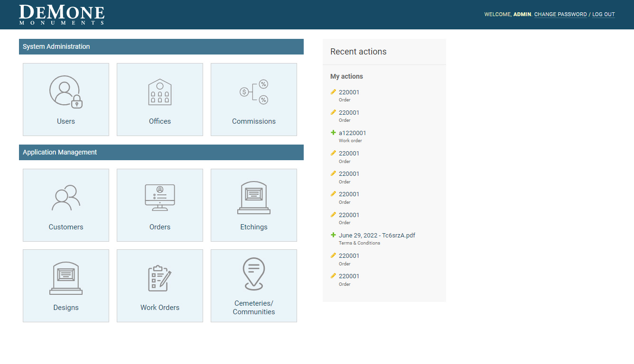The width and height of the screenshot is (634, 364).
Task: Click the Cemeteries/Communities label text
Action: coord(254,308)
